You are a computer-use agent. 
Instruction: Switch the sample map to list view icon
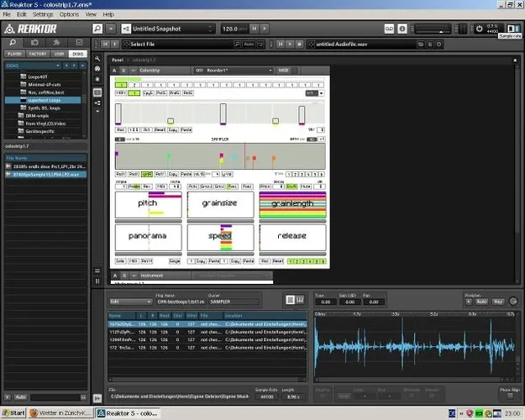coord(290,300)
